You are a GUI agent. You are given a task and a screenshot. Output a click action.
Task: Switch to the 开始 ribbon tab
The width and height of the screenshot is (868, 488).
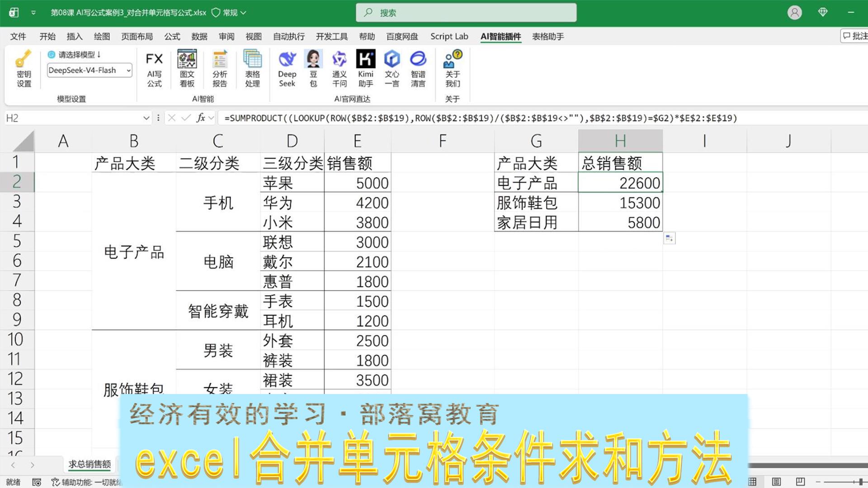[x=47, y=37]
